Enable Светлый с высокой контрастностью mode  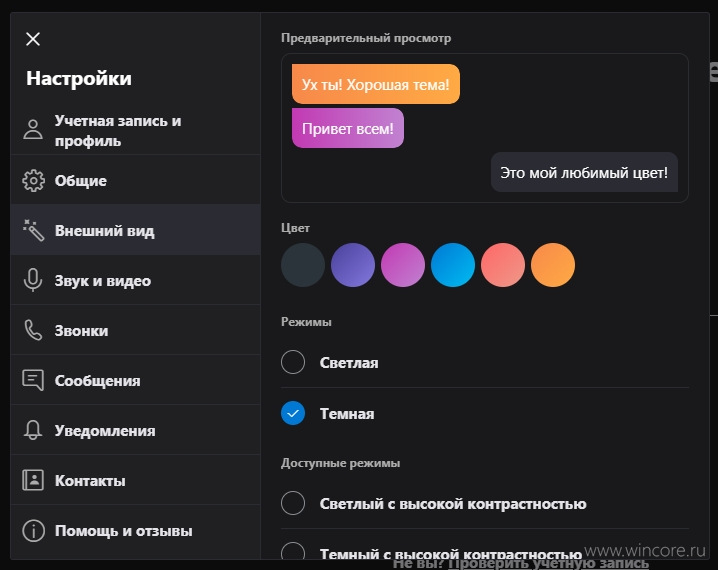[x=293, y=503]
